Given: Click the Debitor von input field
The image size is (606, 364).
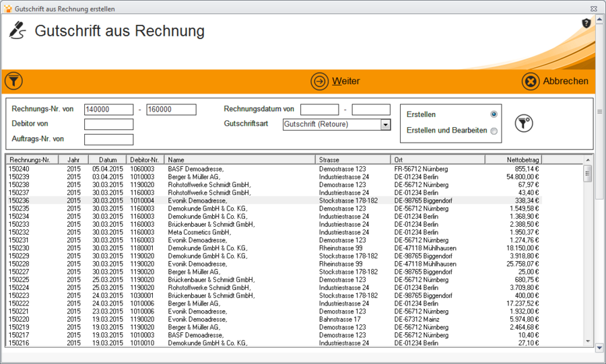Looking at the screenshot, I should (108, 124).
